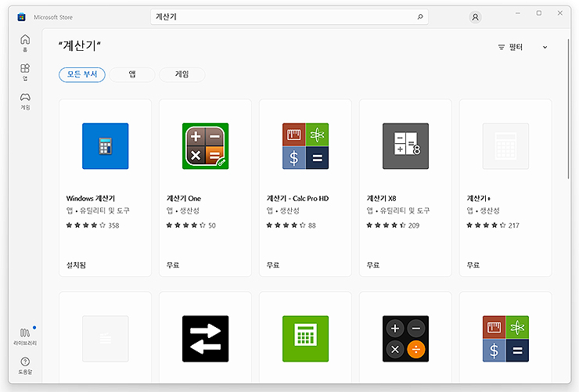This screenshot has width=579, height=392.
Task: Click the 계산기 X8 title text
Action: 382,198
